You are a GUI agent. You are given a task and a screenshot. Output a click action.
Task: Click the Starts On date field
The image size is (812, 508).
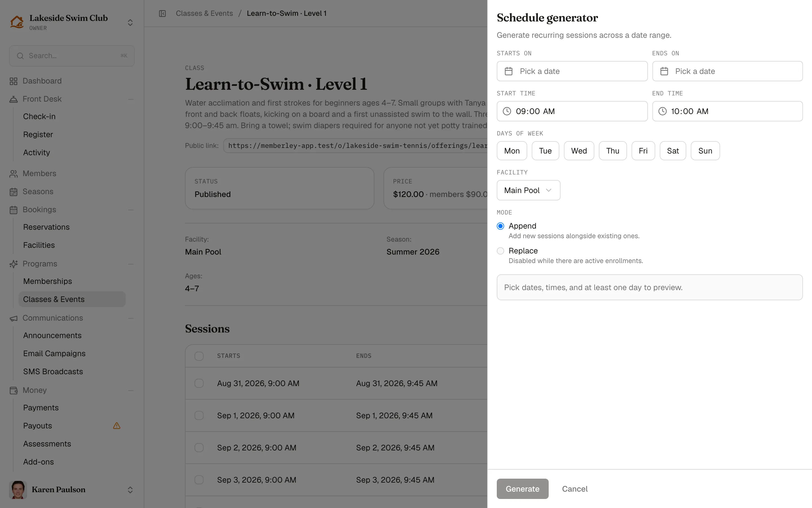[x=572, y=71]
